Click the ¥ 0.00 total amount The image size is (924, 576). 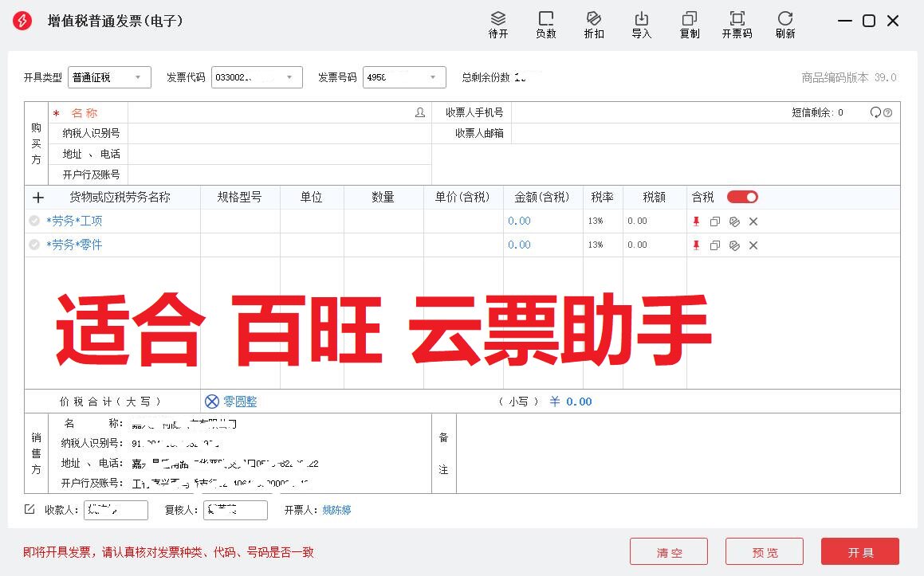click(571, 402)
